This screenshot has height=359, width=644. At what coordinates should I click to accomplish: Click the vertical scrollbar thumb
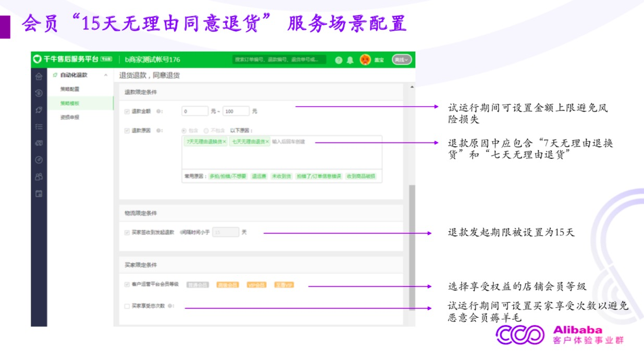pyautogui.click(x=412, y=247)
